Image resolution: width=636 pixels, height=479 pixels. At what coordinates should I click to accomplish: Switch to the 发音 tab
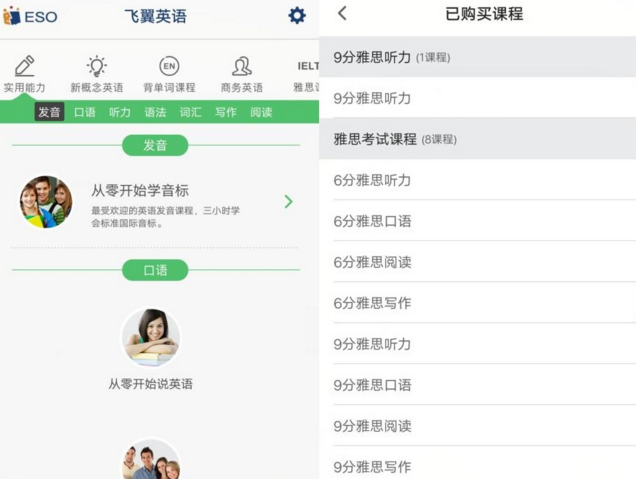click(49, 112)
